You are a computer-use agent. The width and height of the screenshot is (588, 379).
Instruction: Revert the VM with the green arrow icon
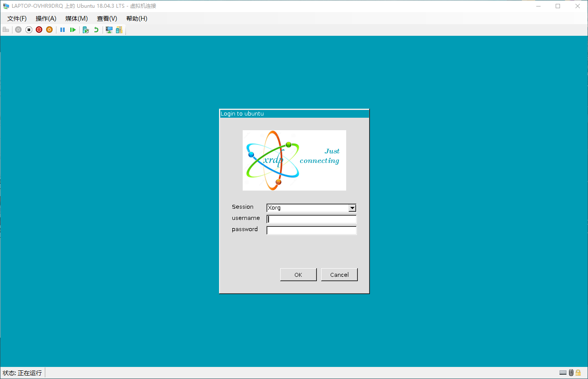click(96, 30)
